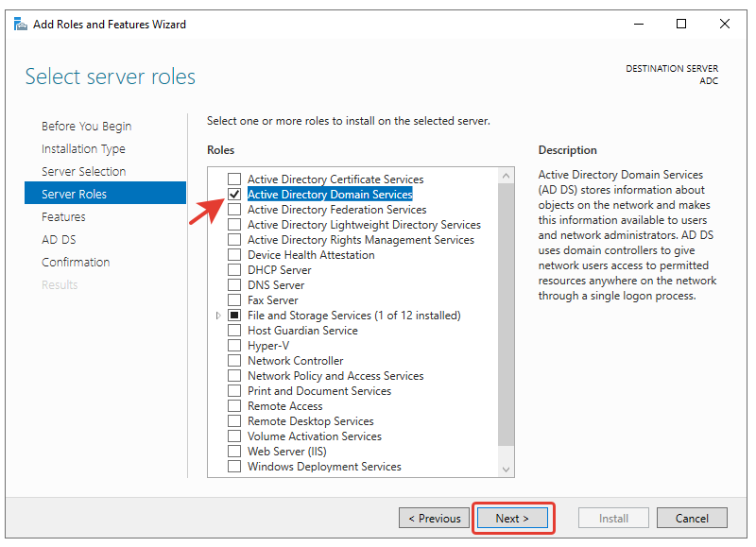Image resolution: width=756 pixels, height=547 pixels.
Task: Click the wizard icon in title bar
Action: coord(20,25)
